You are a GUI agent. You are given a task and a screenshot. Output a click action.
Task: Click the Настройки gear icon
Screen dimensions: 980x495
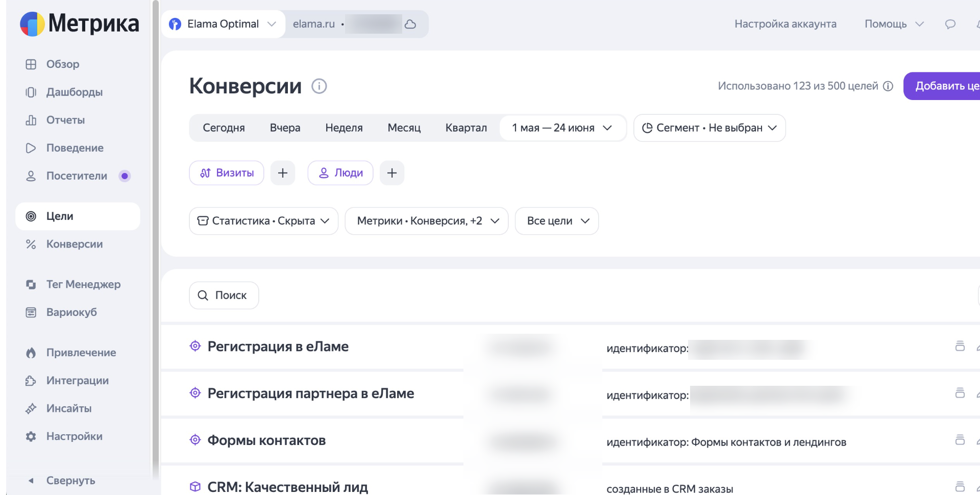tap(31, 436)
